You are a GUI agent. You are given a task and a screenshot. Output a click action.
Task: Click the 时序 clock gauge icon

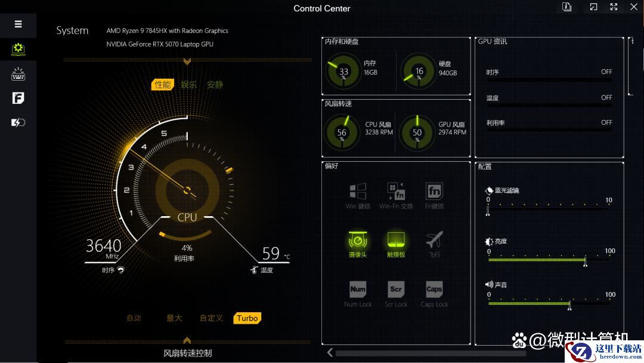(120, 270)
